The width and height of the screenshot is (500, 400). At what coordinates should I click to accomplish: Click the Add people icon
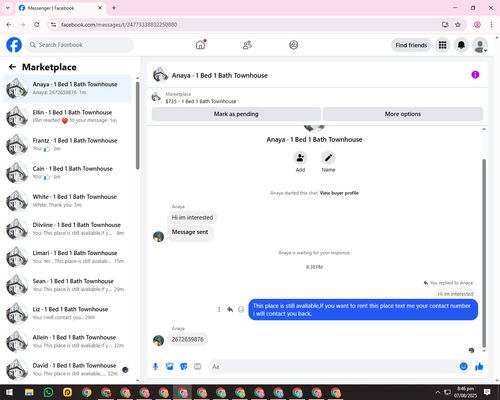(300, 158)
